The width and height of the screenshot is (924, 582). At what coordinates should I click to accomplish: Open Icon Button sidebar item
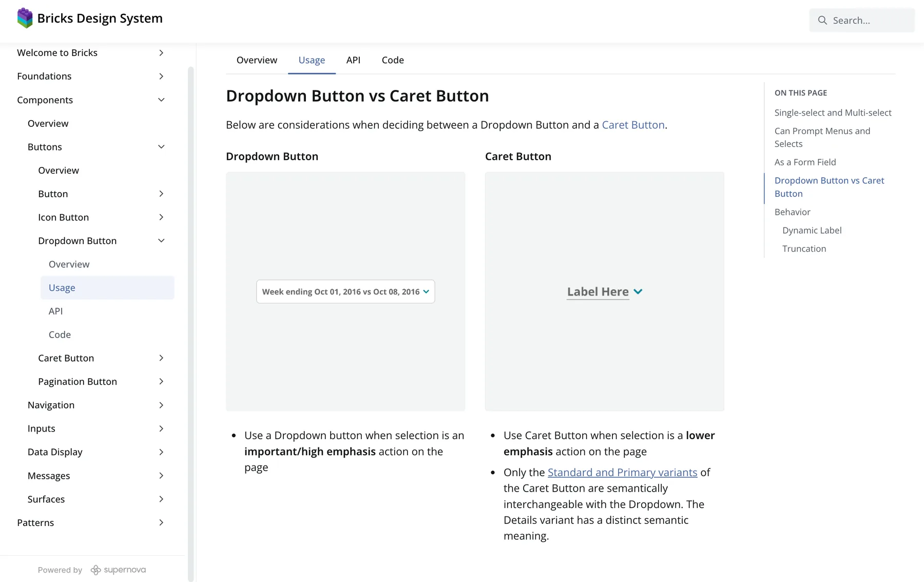(63, 217)
